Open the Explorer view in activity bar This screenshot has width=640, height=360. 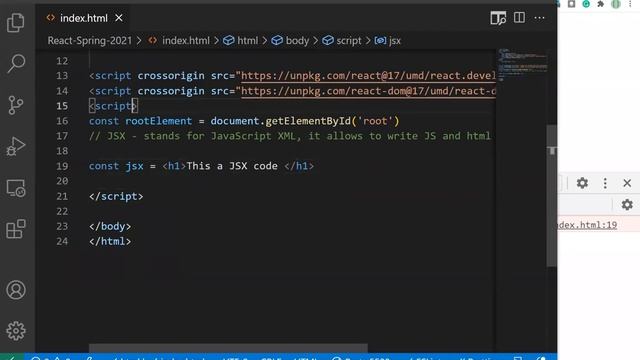pyautogui.click(x=16, y=22)
